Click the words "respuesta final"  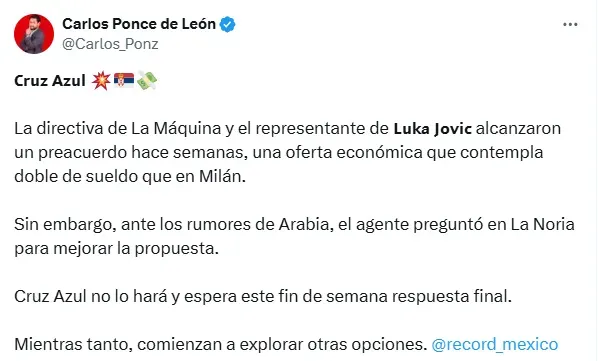tap(452, 297)
